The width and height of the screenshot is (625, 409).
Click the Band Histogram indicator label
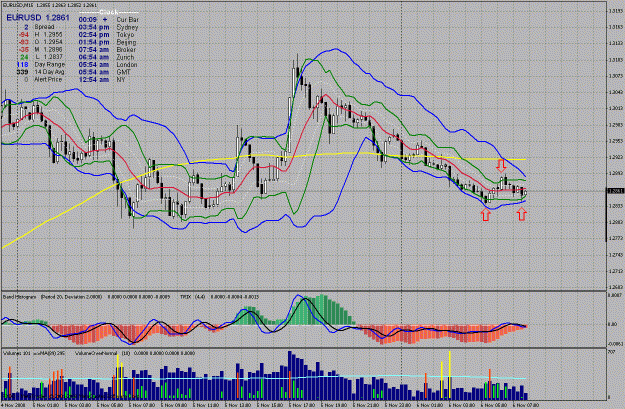(20, 297)
